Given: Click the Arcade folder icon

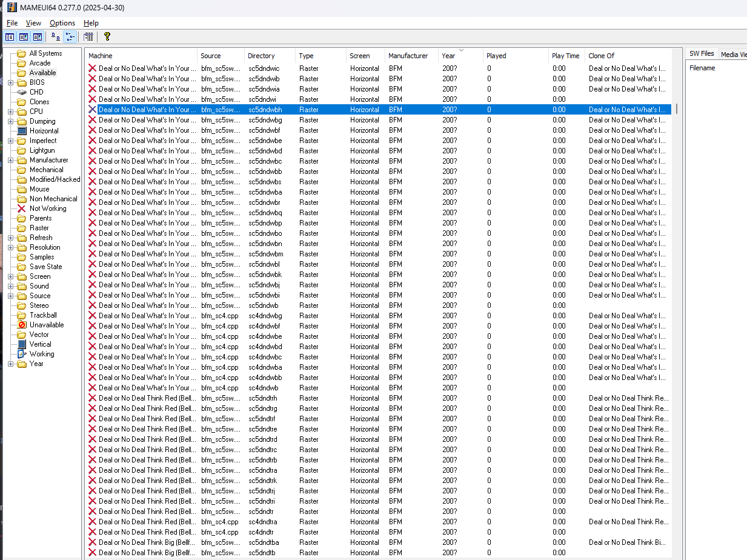Looking at the screenshot, I should pyautogui.click(x=21, y=63).
